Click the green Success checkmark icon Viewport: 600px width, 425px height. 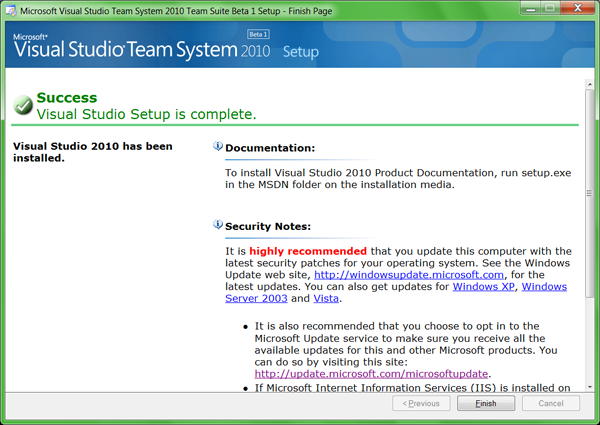pos(23,105)
